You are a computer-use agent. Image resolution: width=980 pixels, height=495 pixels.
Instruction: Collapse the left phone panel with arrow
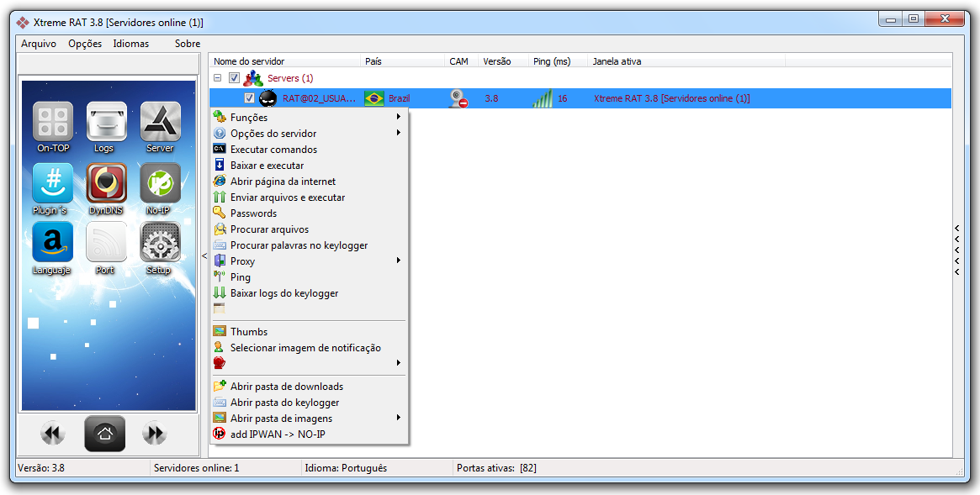(x=204, y=256)
